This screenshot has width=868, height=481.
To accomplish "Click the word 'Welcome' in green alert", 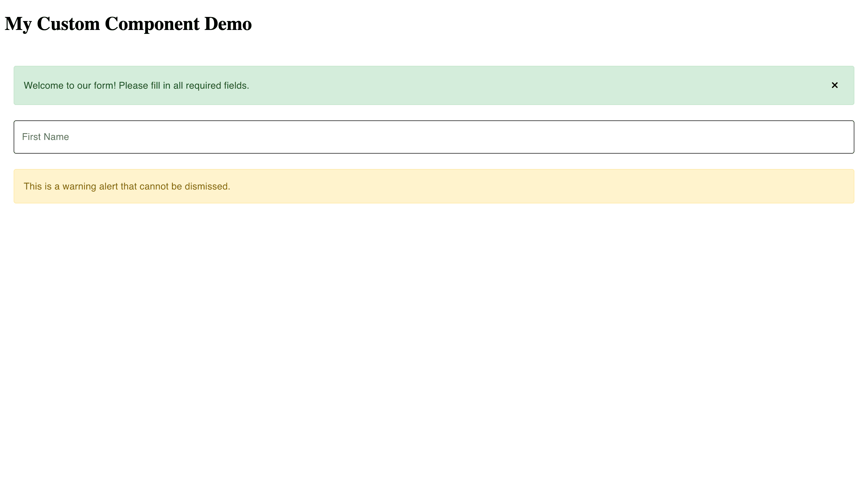I will (x=44, y=86).
